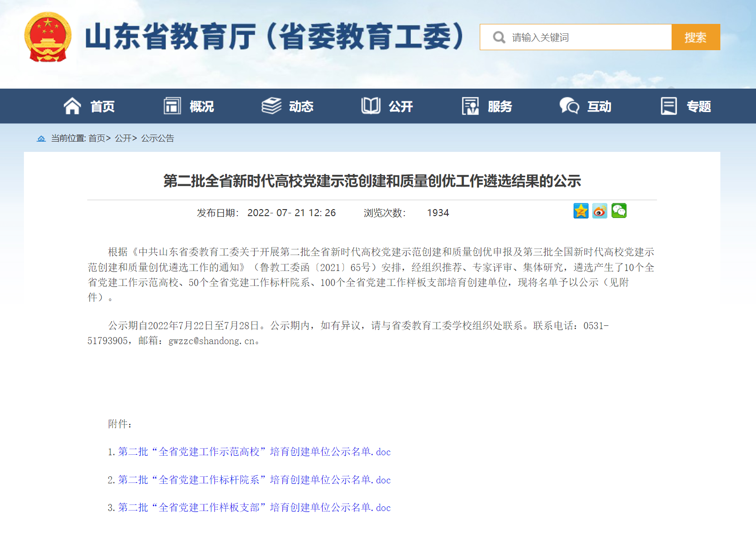Click the magnifier icon in search box
Viewport: 756px width, 534px height.
coord(499,38)
